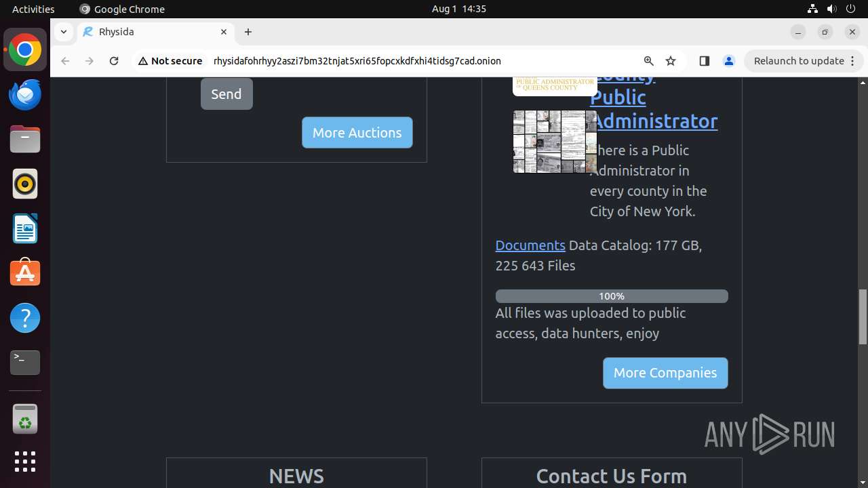
Task: Click the 100% upload progress bar
Action: point(612,296)
